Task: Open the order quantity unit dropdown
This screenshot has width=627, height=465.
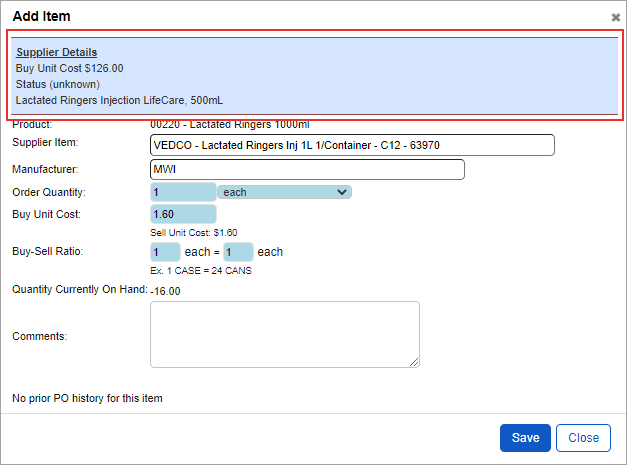Action: point(284,192)
